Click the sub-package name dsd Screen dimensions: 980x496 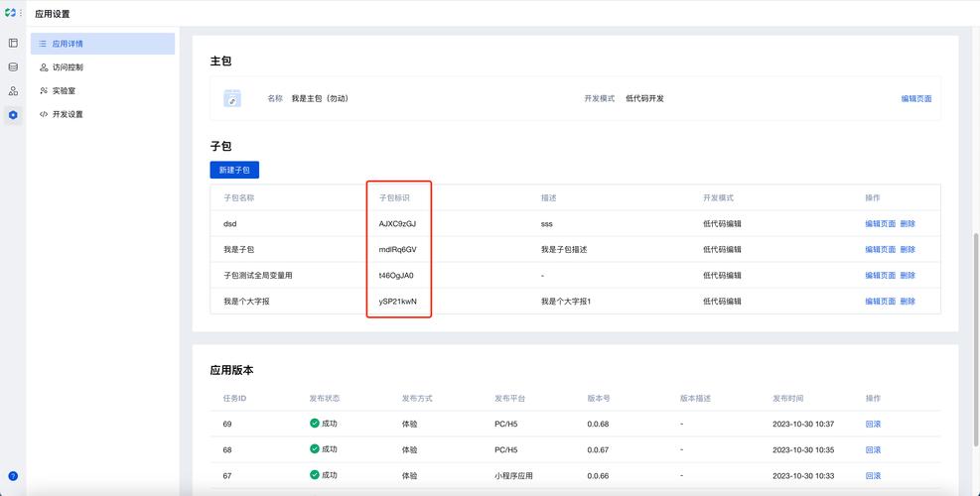[x=230, y=223]
